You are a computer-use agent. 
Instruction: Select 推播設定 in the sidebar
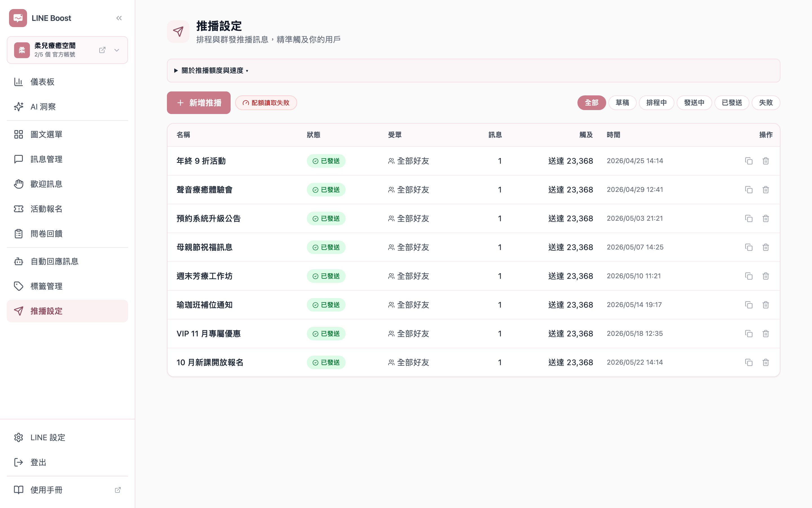pos(67,311)
